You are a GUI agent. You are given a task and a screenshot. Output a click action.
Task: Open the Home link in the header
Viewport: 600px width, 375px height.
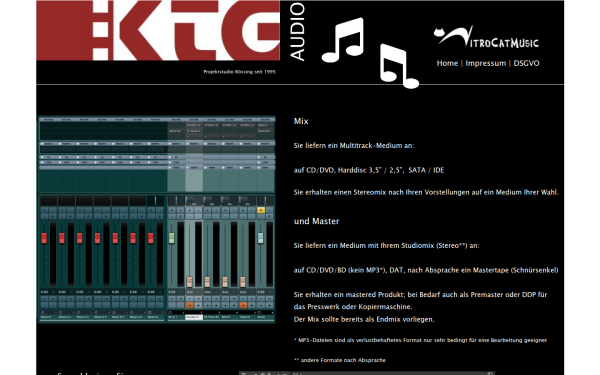[447, 64]
